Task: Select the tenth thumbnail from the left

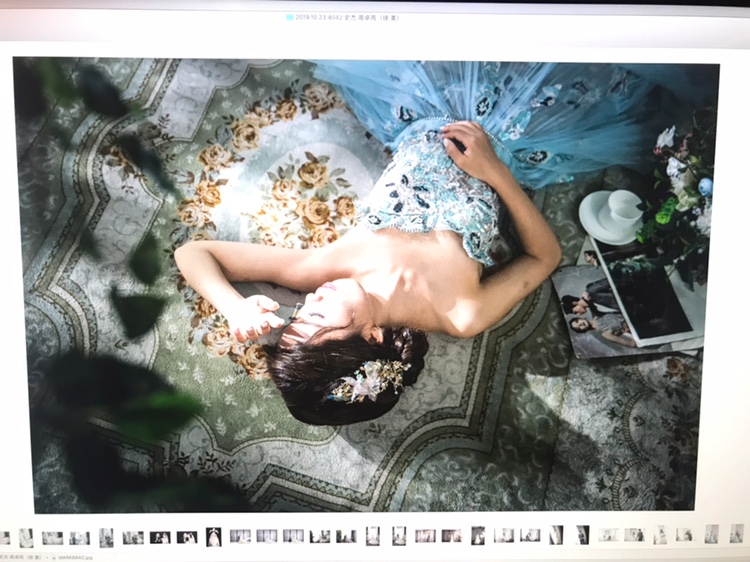Action: point(240,536)
